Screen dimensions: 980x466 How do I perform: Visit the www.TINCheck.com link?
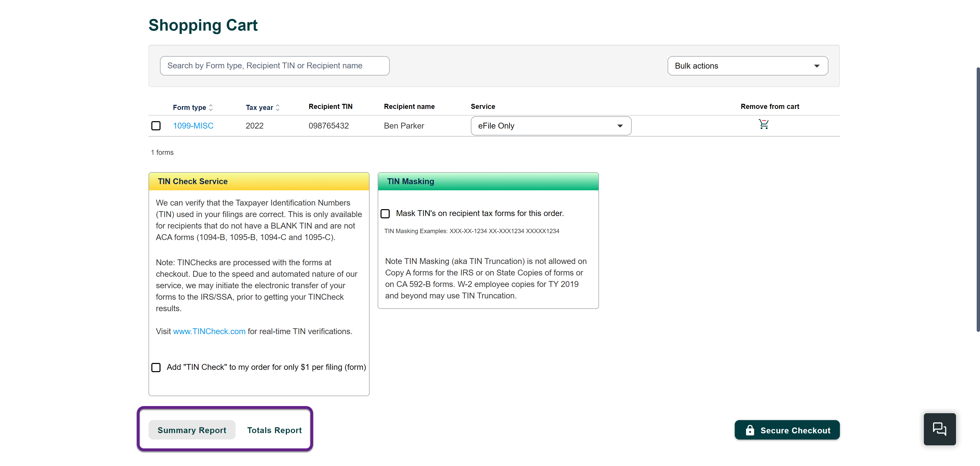tap(209, 331)
